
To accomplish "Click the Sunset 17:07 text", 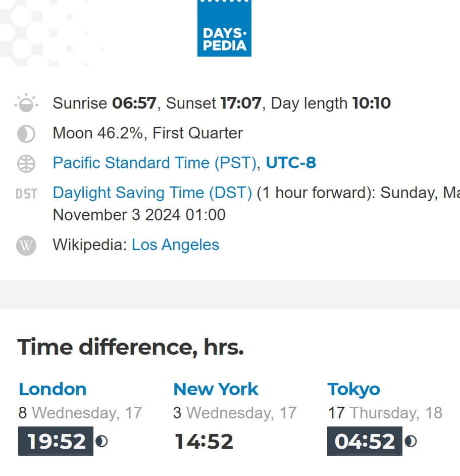I will pos(214,104).
